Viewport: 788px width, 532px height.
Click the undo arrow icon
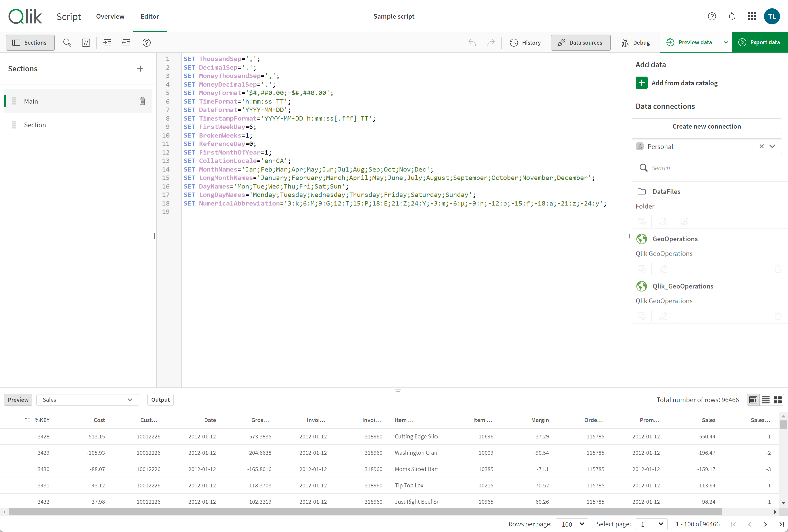coord(472,42)
